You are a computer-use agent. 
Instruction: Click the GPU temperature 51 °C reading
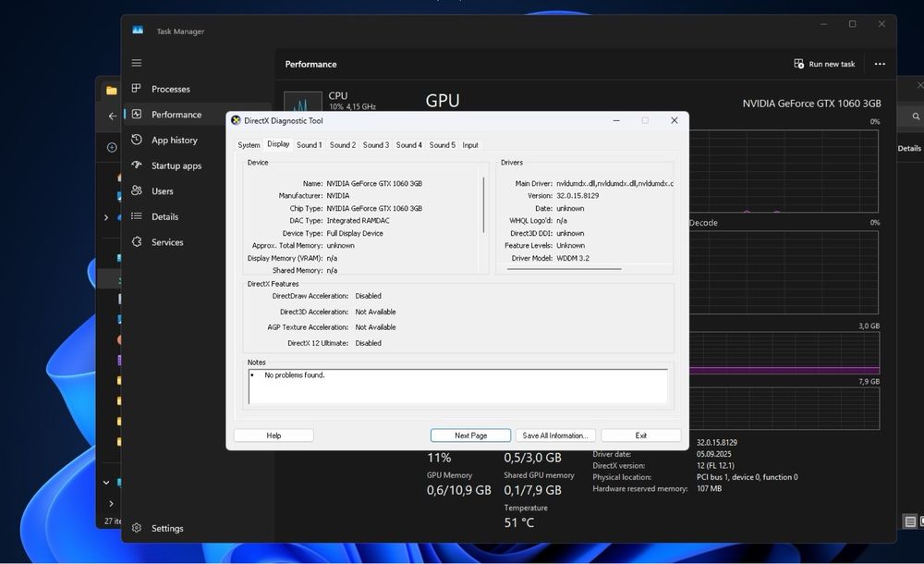[519, 522]
